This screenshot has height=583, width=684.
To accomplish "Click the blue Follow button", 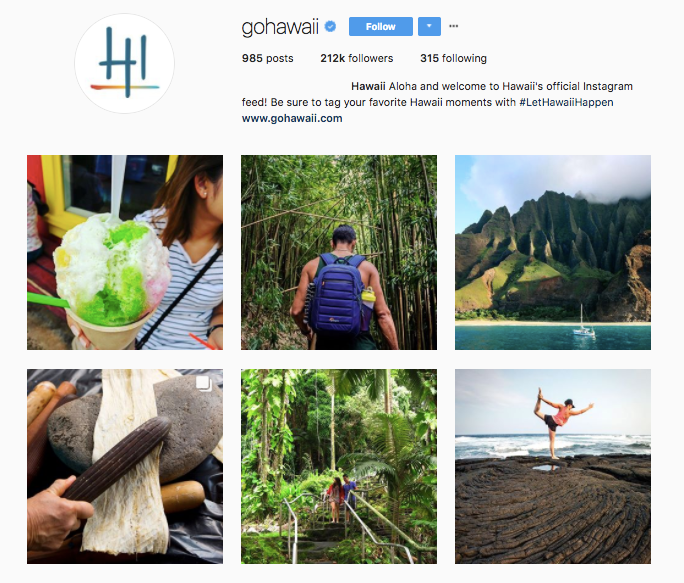I will pos(380,26).
